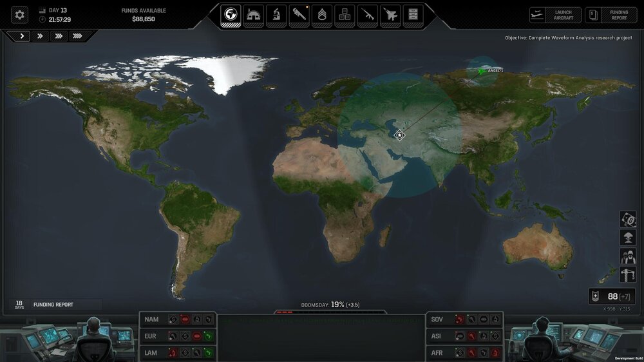Image resolution: width=644 pixels, height=362 pixels.
Task: Click LAM's third wrench icon
Action: click(x=196, y=353)
